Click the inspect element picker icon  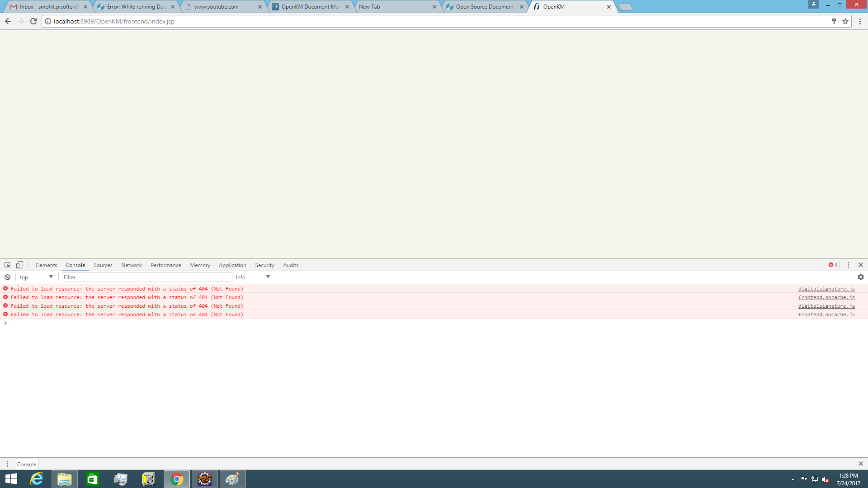(x=7, y=265)
